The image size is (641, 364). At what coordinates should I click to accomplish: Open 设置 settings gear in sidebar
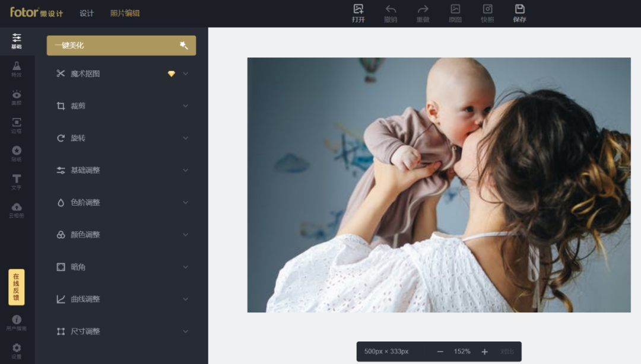click(x=17, y=350)
